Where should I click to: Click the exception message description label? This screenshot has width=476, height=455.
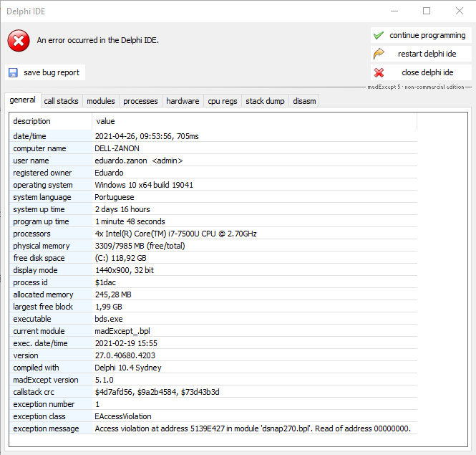point(46,428)
